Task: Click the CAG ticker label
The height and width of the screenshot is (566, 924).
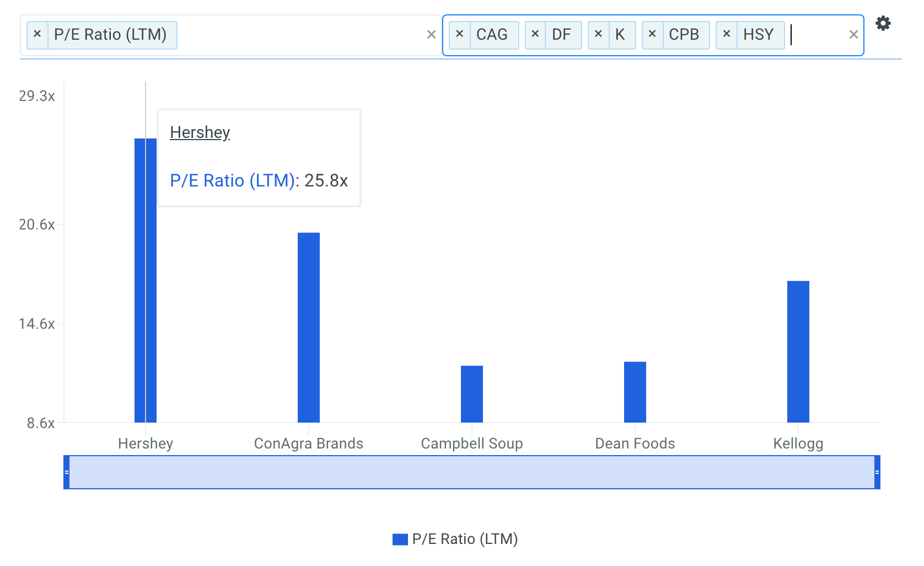Action: [x=492, y=34]
